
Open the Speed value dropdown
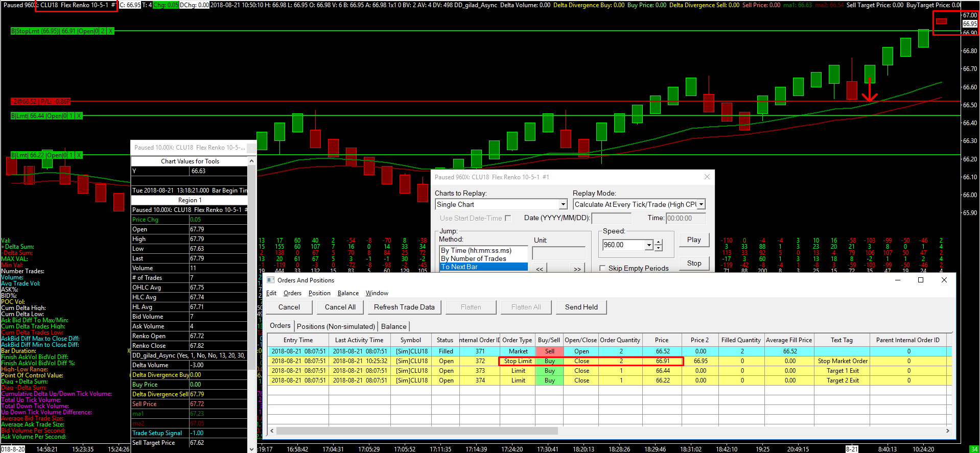coord(649,245)
